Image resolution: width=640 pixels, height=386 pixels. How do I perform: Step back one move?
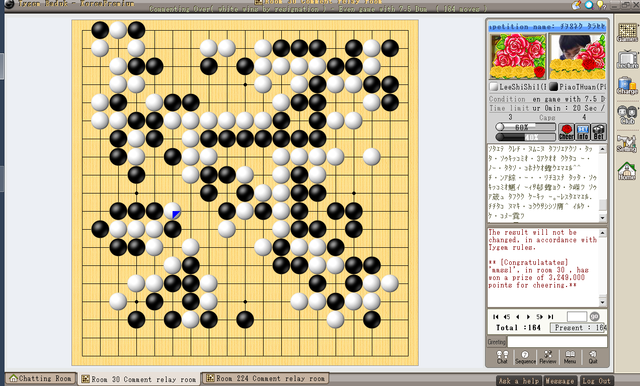pos(518,317)
